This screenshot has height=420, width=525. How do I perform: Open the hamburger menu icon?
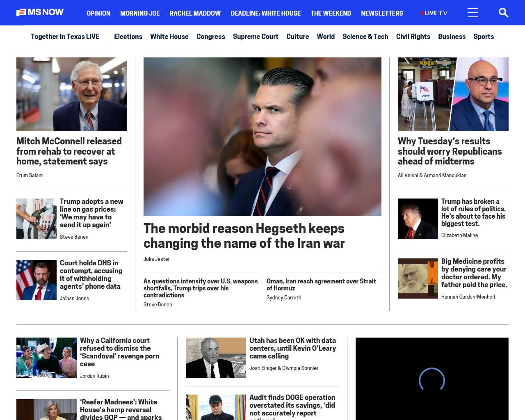[473, 13]
